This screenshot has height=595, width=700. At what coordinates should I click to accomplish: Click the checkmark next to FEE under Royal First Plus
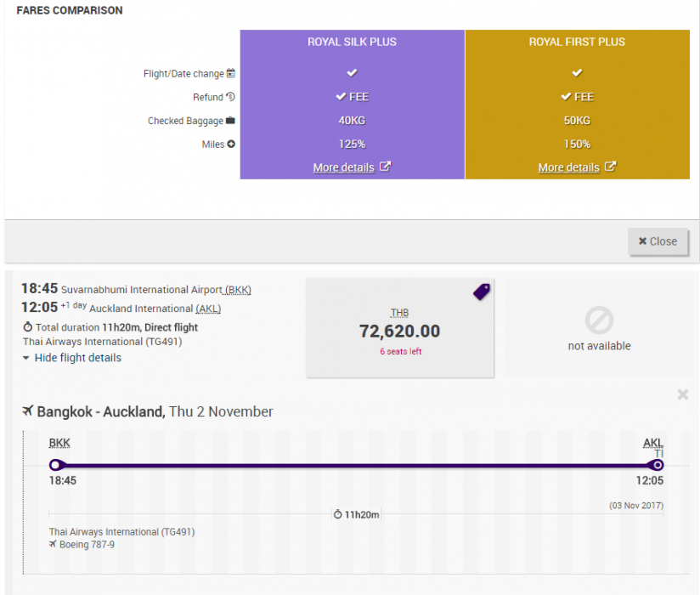567,96
